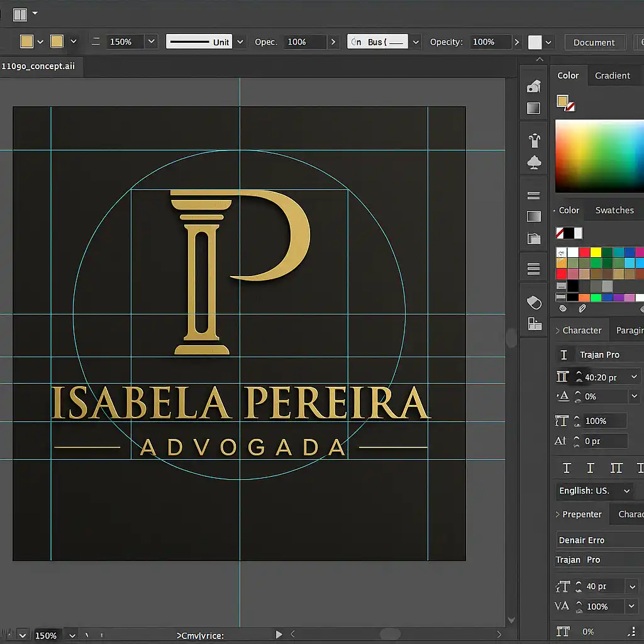The width and height of the screenshot is (644, 644).
Task: Toggle the italic I style button above language
Action: pos(590,468)
